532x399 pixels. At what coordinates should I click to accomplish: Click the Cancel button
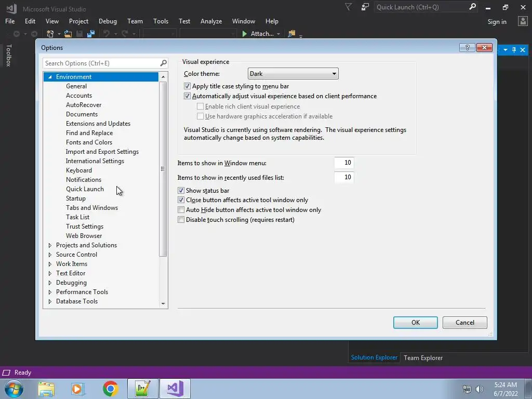pyautogui.click(x=465, y=322)
